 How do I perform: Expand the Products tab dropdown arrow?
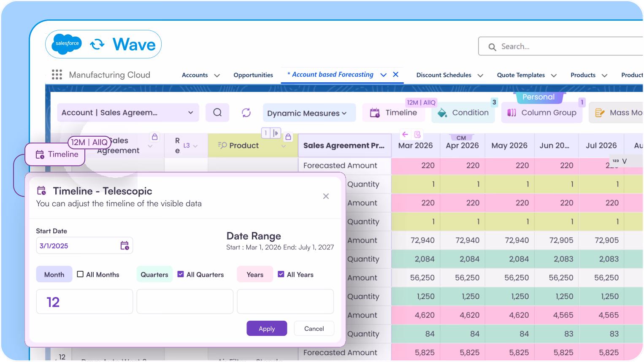click(604, 76)
